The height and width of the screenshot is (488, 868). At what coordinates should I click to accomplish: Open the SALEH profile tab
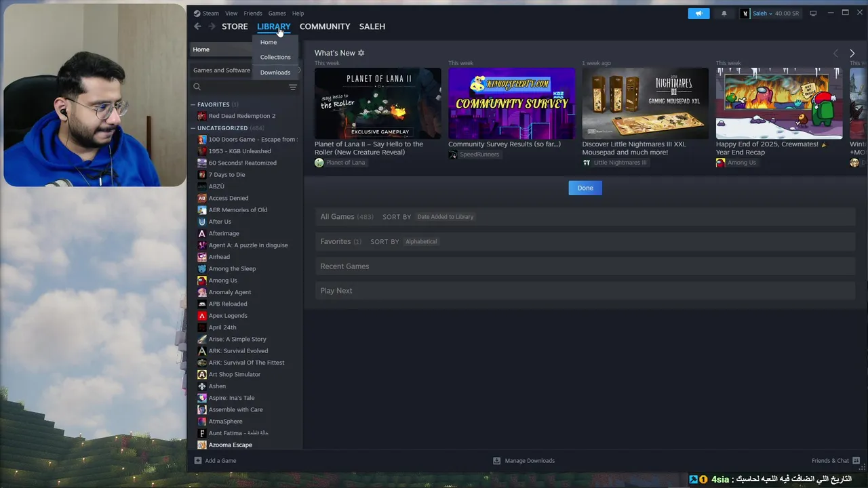pyautogui.click(x=372, y=26)
